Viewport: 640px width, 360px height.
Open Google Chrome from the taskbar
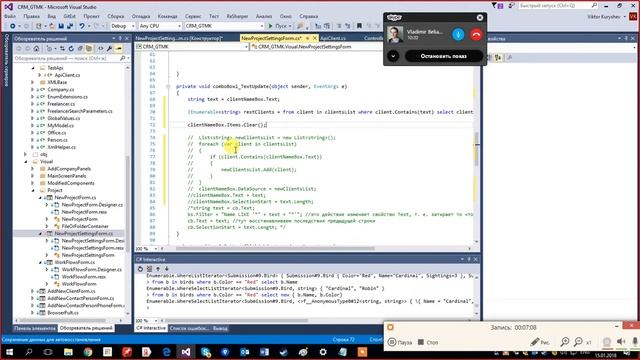88,352
